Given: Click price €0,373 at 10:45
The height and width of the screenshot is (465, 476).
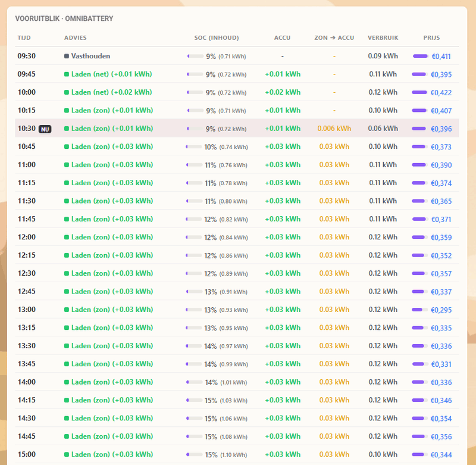Looking at the screenshot, I should (441, 146).
